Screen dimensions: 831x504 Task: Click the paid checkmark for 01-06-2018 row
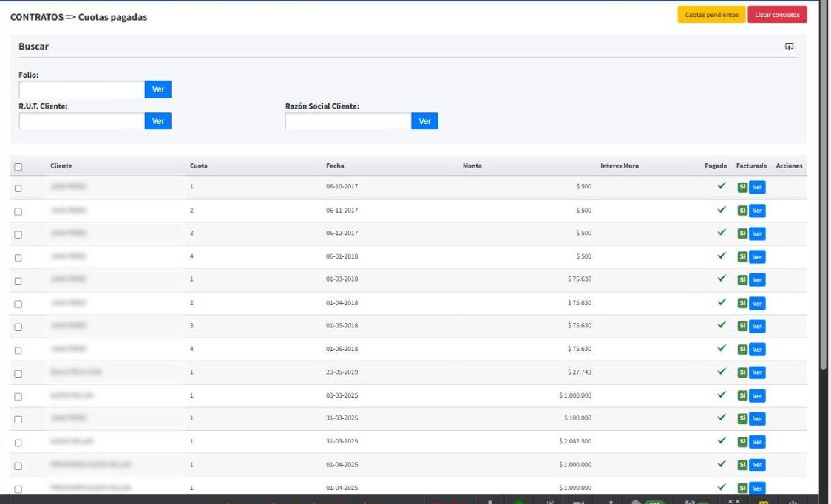[722, 348]
